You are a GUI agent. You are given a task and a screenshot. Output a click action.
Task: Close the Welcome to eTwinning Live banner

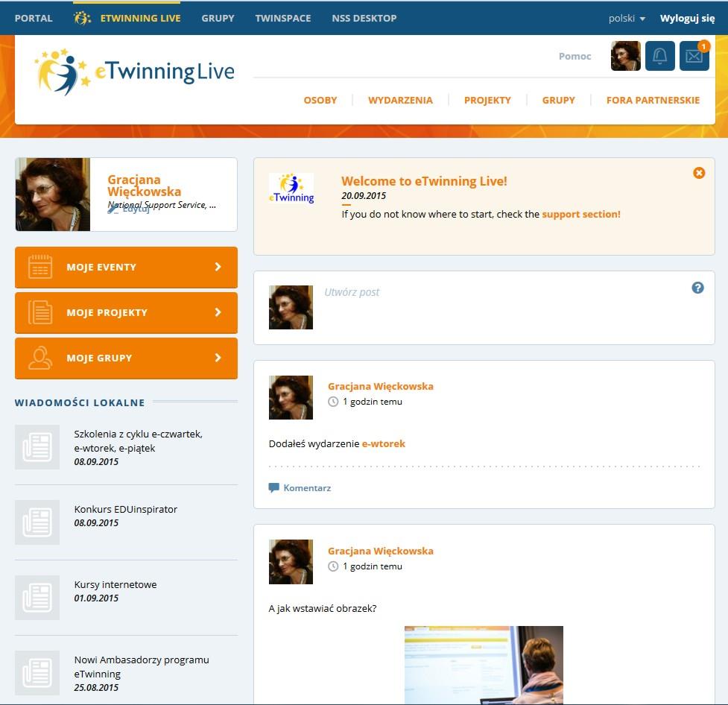tap(699, 173)
